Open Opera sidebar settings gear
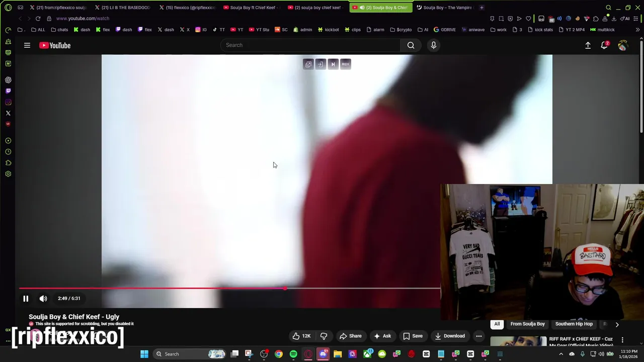This screenshot has width=644, height=362. point(8,174)
